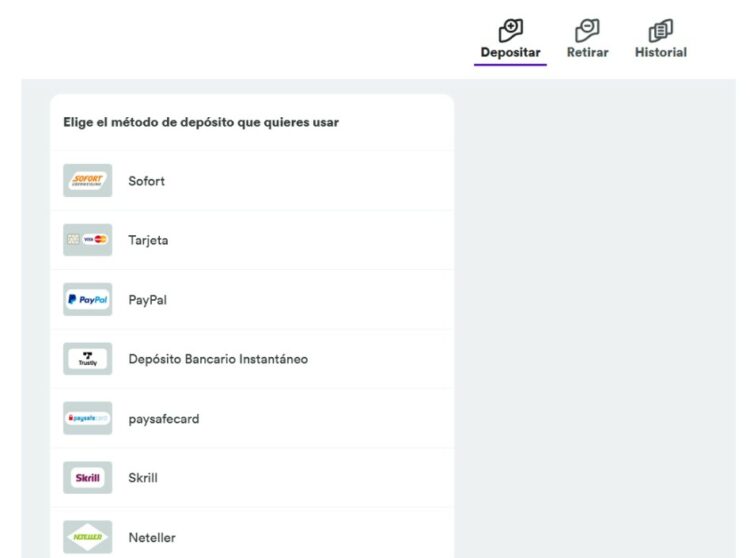This screenshot has width=750, height=558.
Task: Select the Skrill text label
Action: [143, 478]
